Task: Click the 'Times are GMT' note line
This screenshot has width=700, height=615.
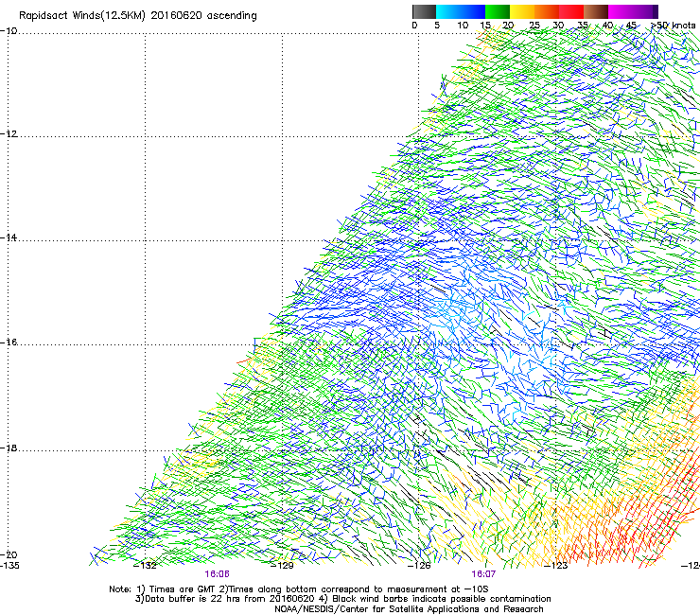Action: [299, 589]
